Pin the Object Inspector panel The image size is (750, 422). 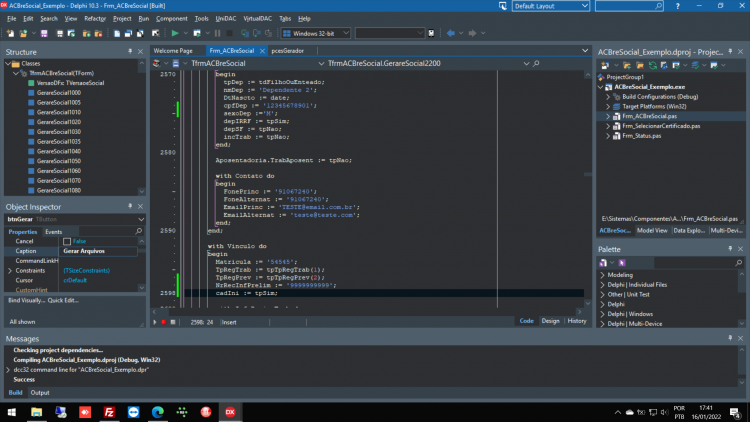pos(130,206)
